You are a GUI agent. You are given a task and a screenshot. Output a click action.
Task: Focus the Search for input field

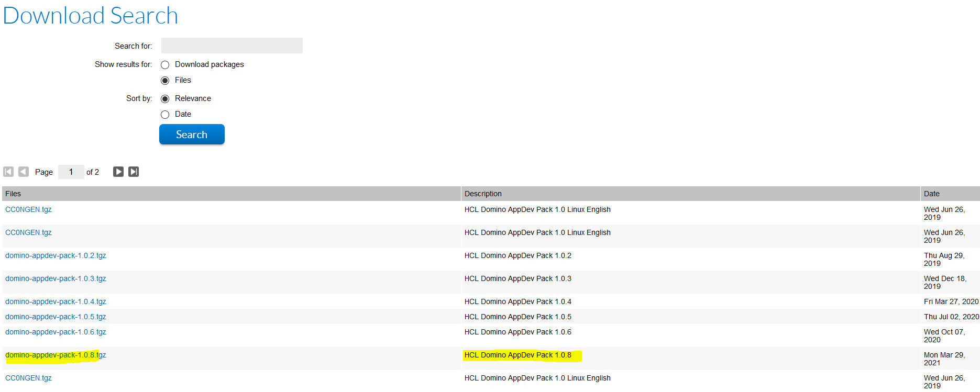tap(232, 46)
